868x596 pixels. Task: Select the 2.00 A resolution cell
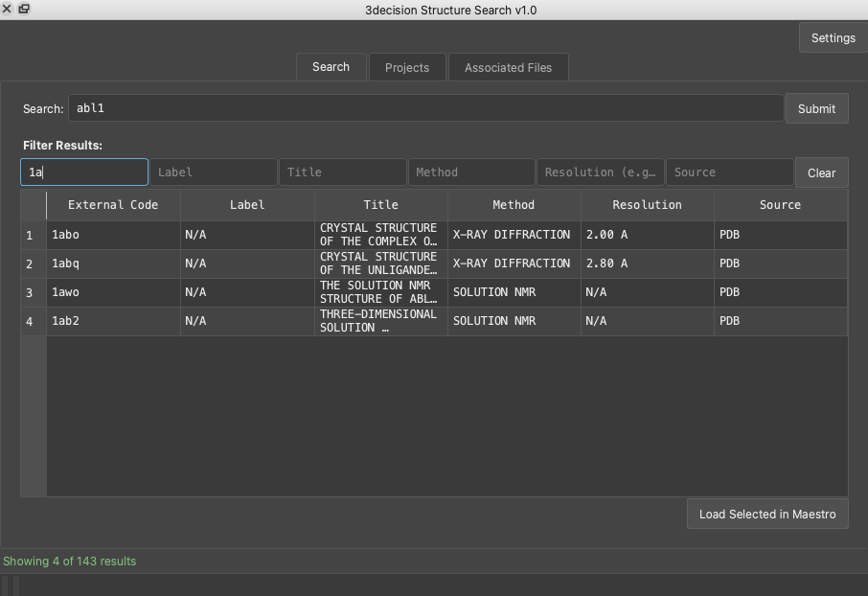[x=648, y=235]
